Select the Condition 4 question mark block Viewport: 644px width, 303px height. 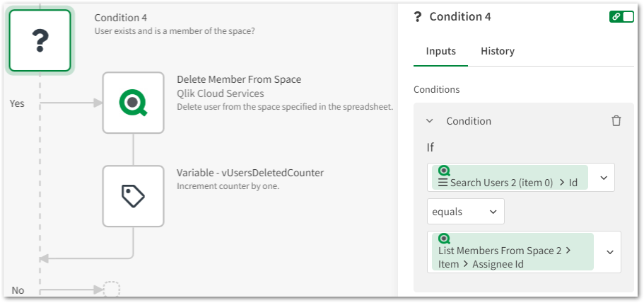pyautogui.click(x=40, y=40)
